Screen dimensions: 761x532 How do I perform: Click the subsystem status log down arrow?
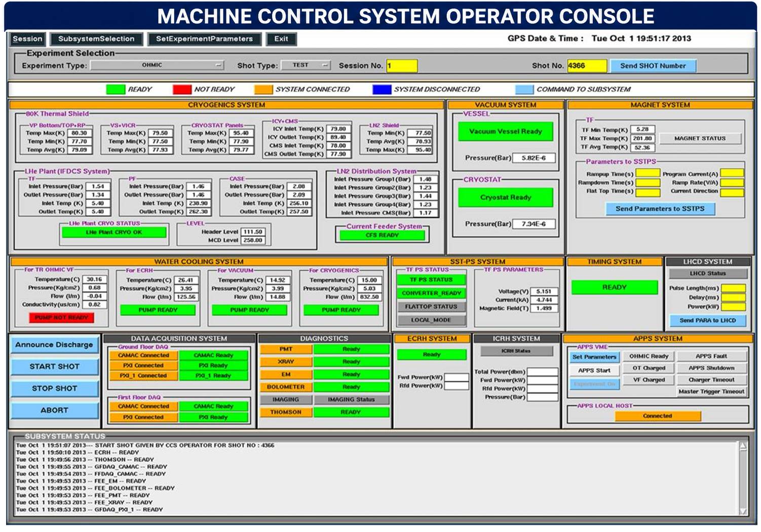pyautogui.click(x=743, y=511)
